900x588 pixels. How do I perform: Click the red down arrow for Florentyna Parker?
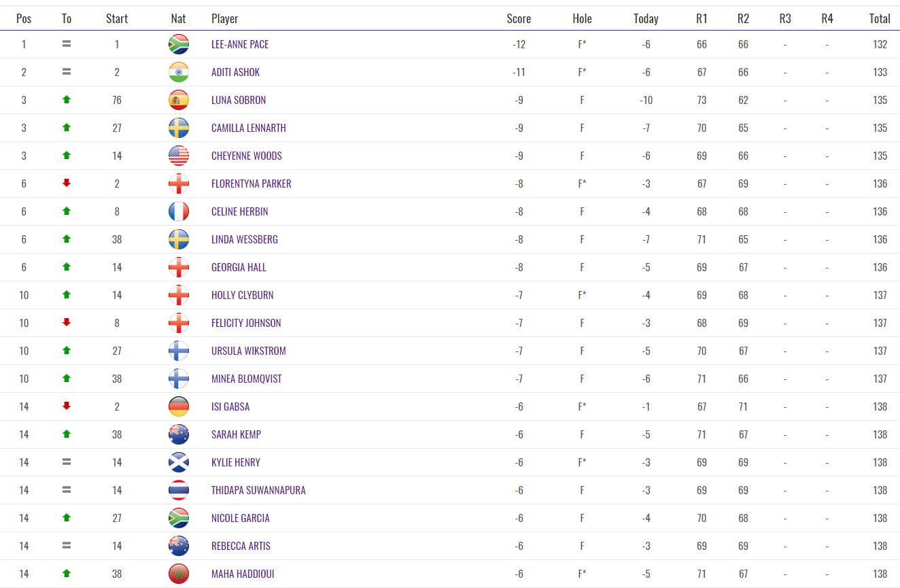(67, 184)
